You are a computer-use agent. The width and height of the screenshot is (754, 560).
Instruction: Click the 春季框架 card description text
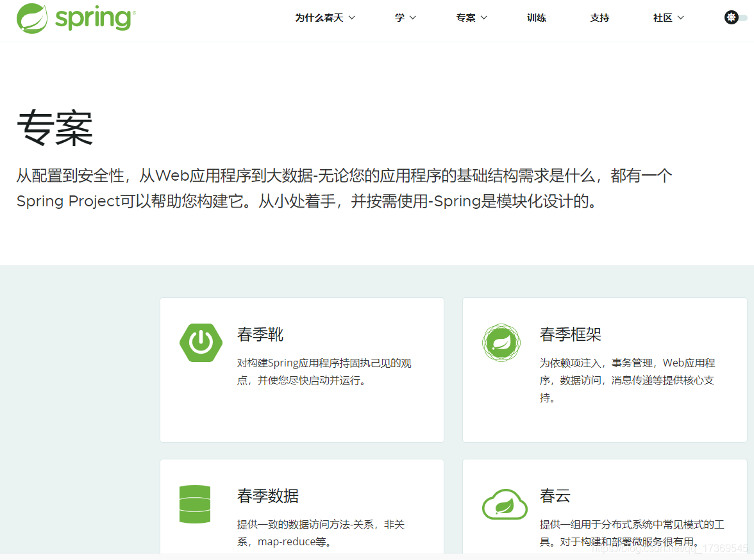tap(627, 380)
